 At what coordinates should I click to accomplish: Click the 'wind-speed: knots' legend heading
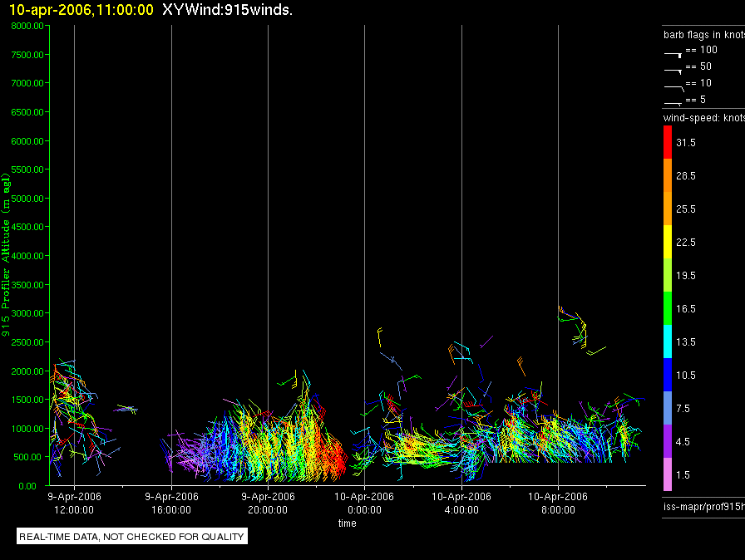click(x=704, y=118)
